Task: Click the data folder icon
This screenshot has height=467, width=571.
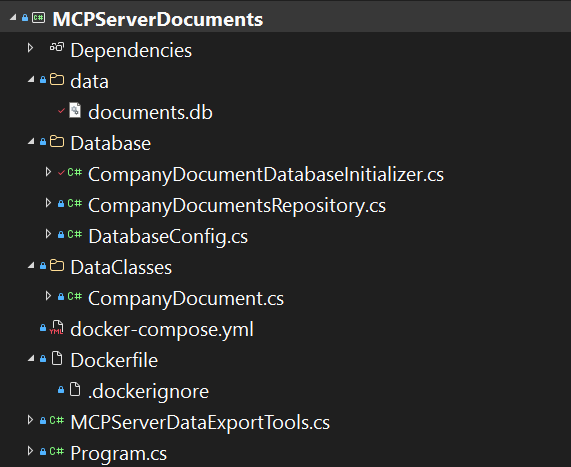Action: click(x=57, y=79)
